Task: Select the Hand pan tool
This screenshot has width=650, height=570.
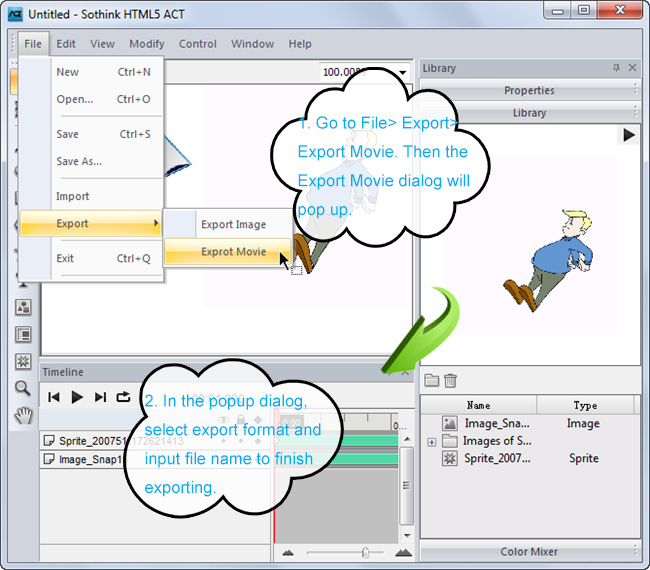Action: tap(23, 415)
